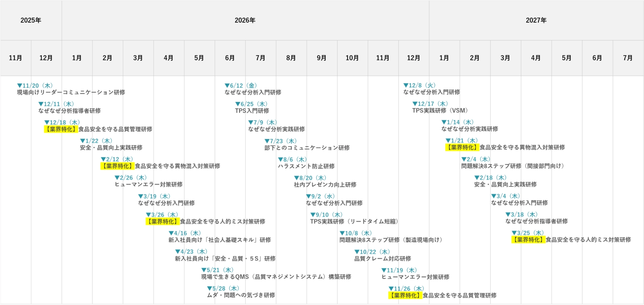Click the 11/26 食品安全を守る品質管理研修 entry
Screen dimensions: 644x305
point(459,295)
